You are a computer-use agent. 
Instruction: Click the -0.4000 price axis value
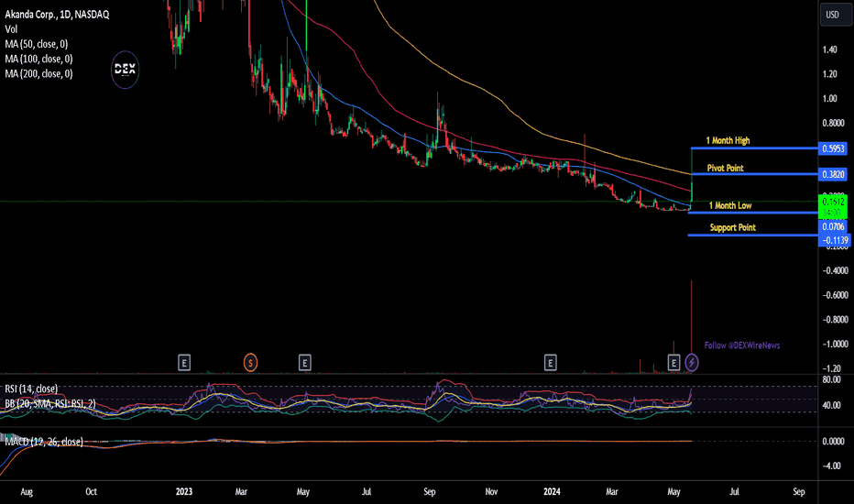click(x=835, y=270)
